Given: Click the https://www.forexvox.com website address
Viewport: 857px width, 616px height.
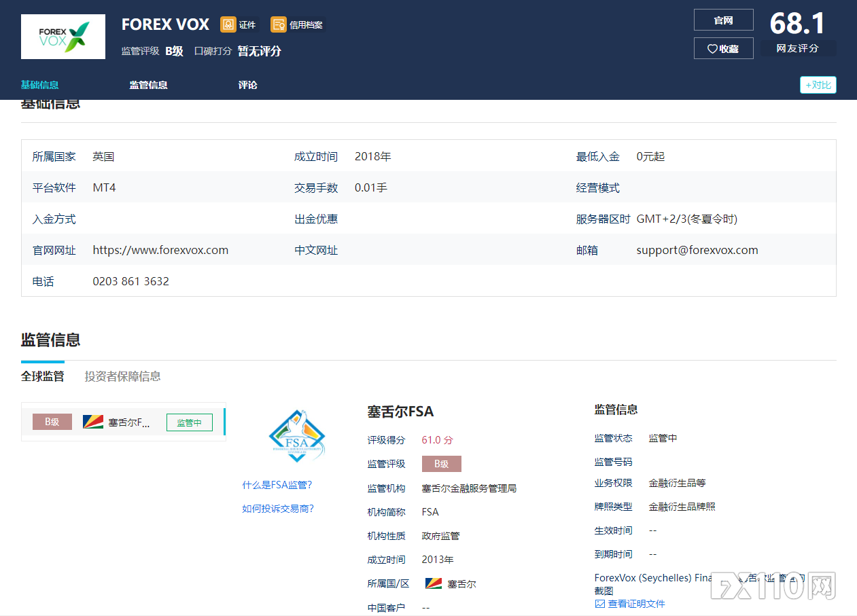Looking at the screenshot, I should (160, 250).
